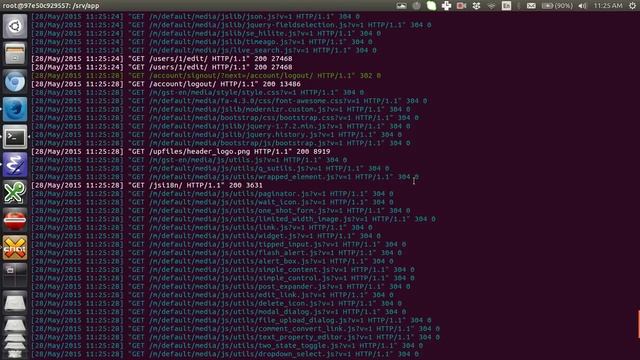Click the leftmost tray picture-like indicator
The image size is (640, 360).
[x=402, y=6]
